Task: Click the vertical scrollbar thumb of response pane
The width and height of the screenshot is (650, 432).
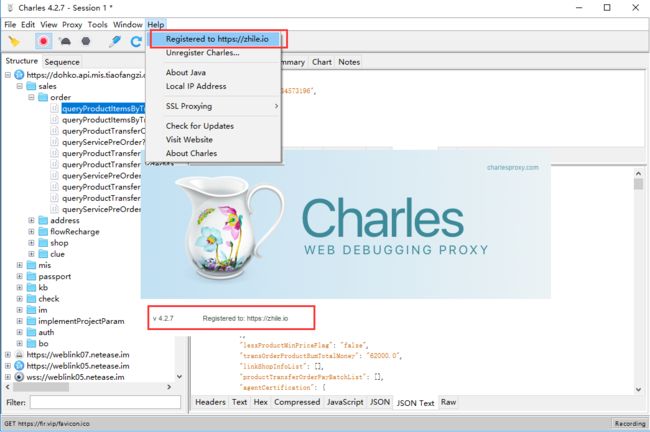Action: click(x=638, y=184)
